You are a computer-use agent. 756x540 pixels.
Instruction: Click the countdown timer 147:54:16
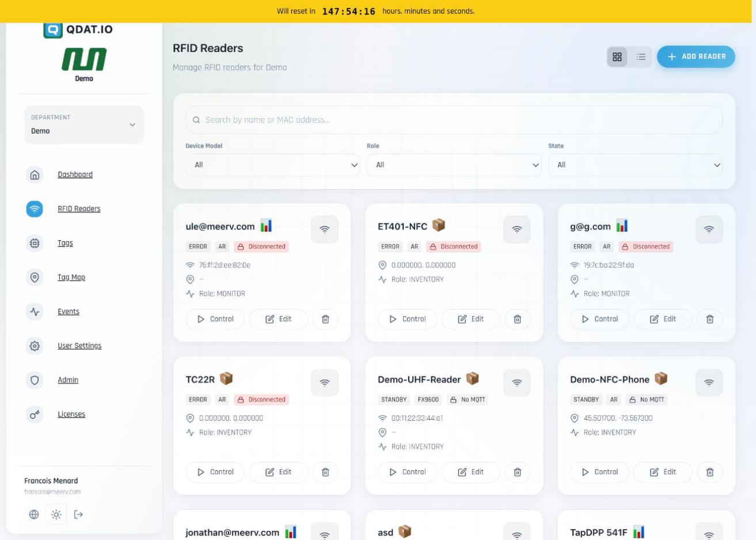tap(348, 12)
